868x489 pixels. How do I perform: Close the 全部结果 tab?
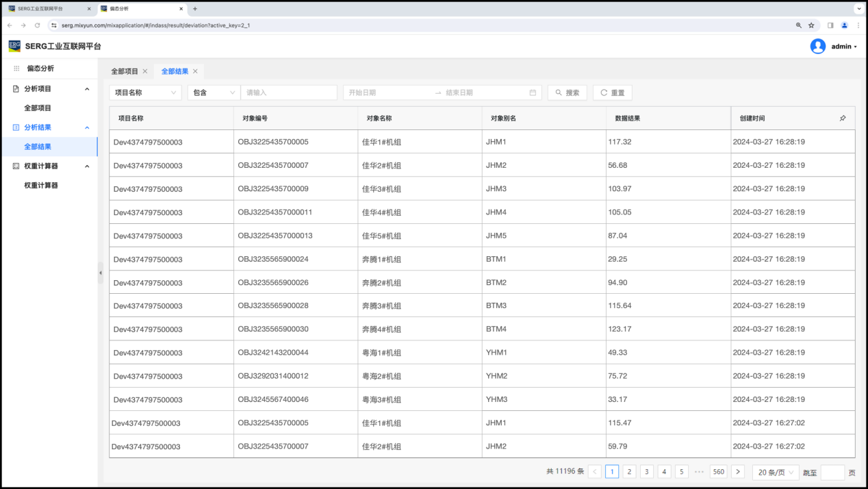(x=195, y=71)
